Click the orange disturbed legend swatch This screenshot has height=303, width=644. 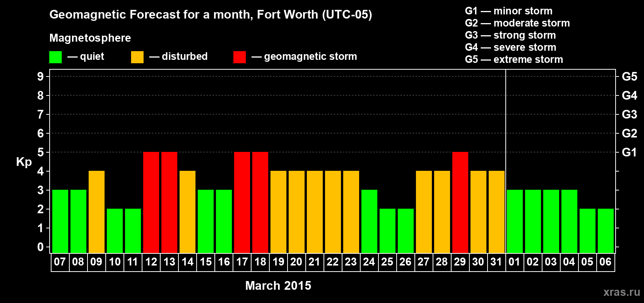tap(137, 57)
